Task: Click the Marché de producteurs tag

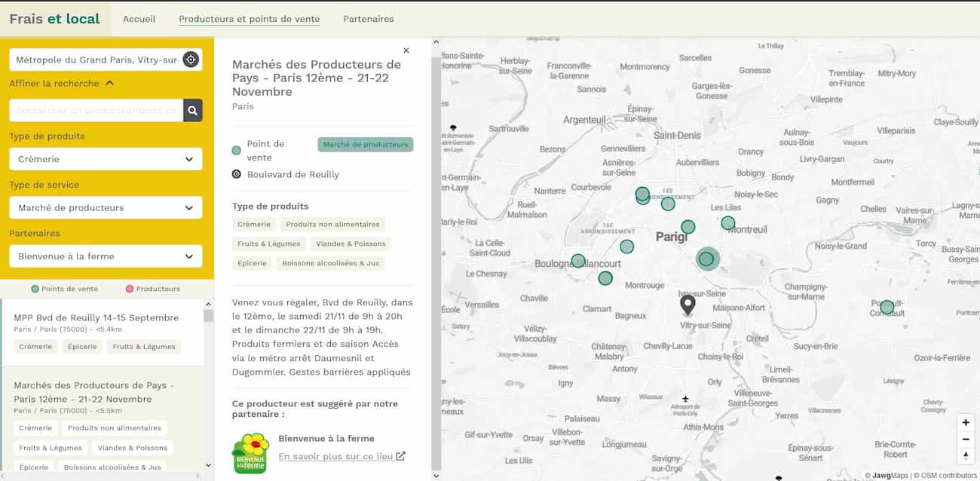Action: (x=365, y=145)
